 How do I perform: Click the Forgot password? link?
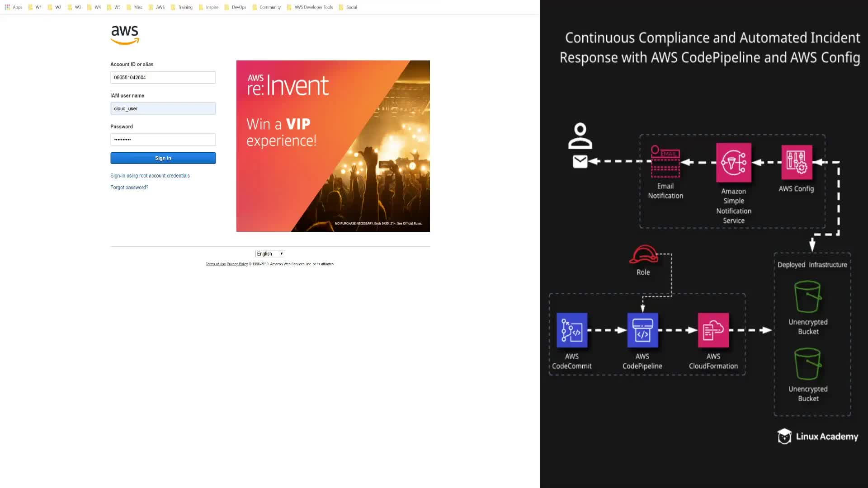pyautogui.click(x=129, y=188)
